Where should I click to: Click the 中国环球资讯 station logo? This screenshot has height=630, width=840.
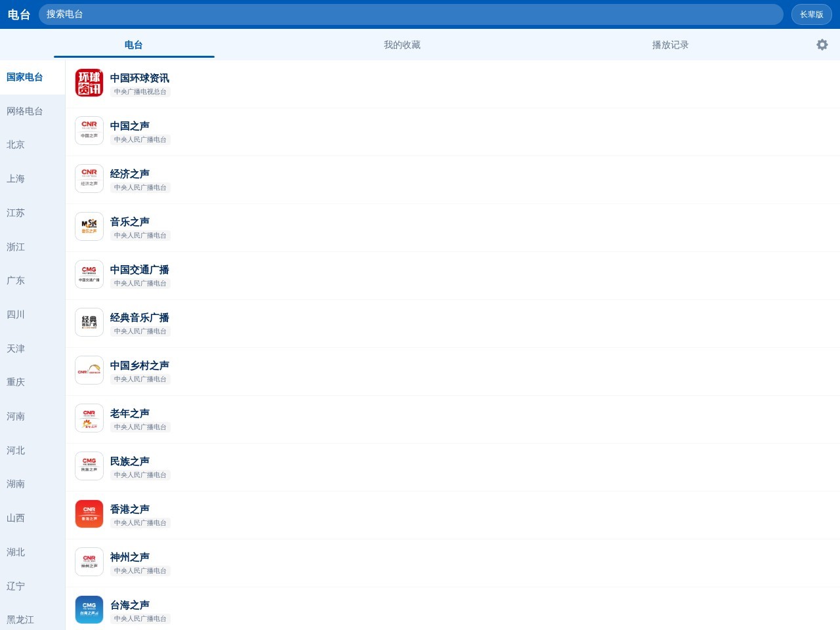(89, 83)
